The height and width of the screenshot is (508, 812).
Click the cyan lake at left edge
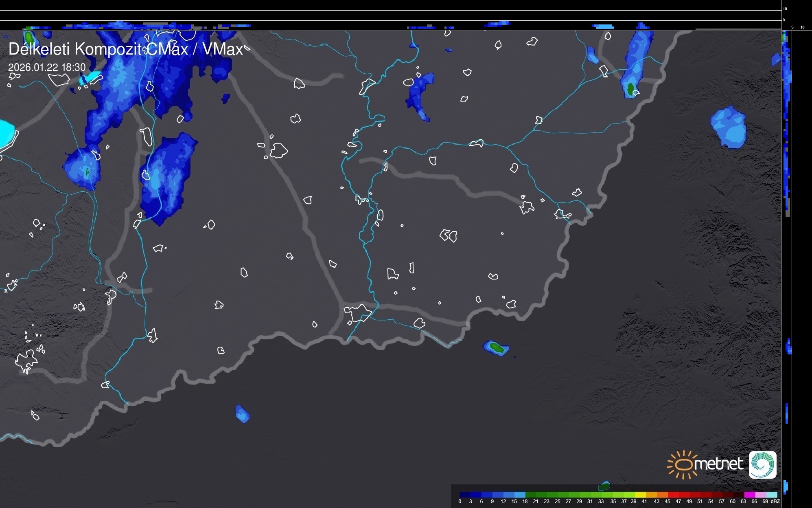click(x=6, y=134)
